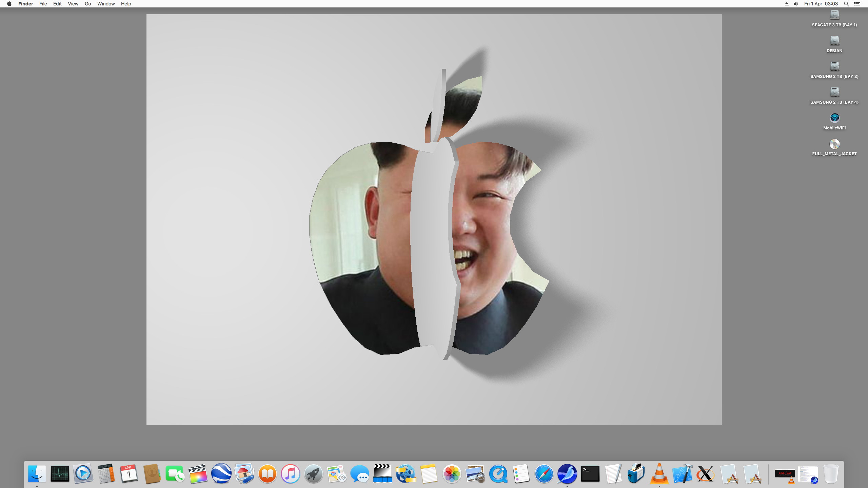
Task: Open the SEAGATE 3 TB (BAY 1) drive
Action: [834, 15]
